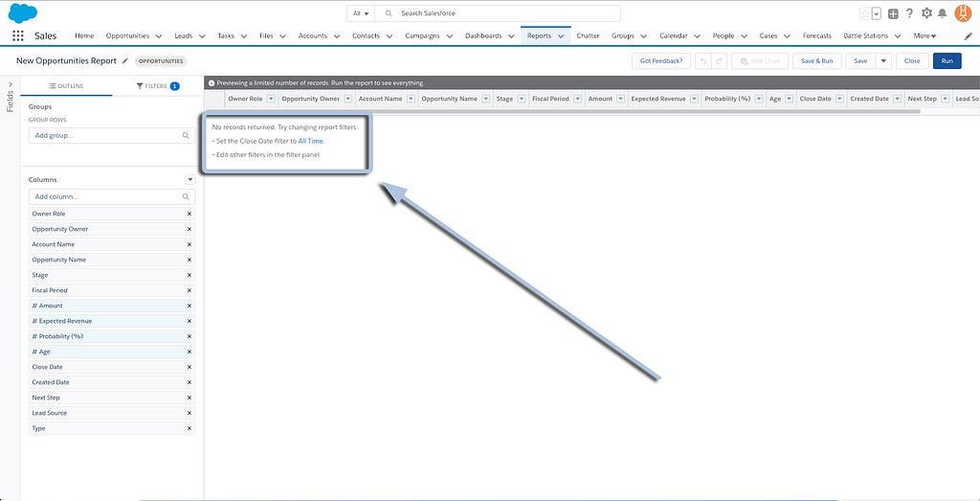This screenshot has width=980, height=501.
Task: Open the dropdown arrow next to Save
Action: pyautogui.click(x=883, y=60)
